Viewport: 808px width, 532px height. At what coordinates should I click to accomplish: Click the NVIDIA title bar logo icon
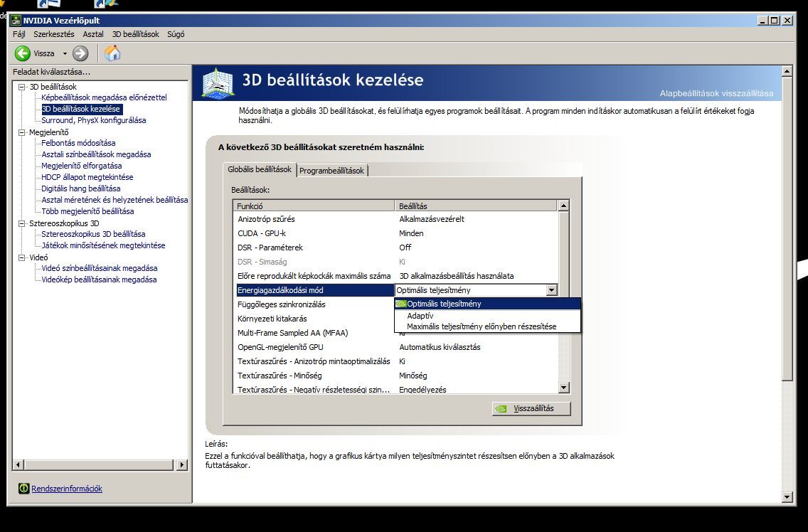pos(16,21)
